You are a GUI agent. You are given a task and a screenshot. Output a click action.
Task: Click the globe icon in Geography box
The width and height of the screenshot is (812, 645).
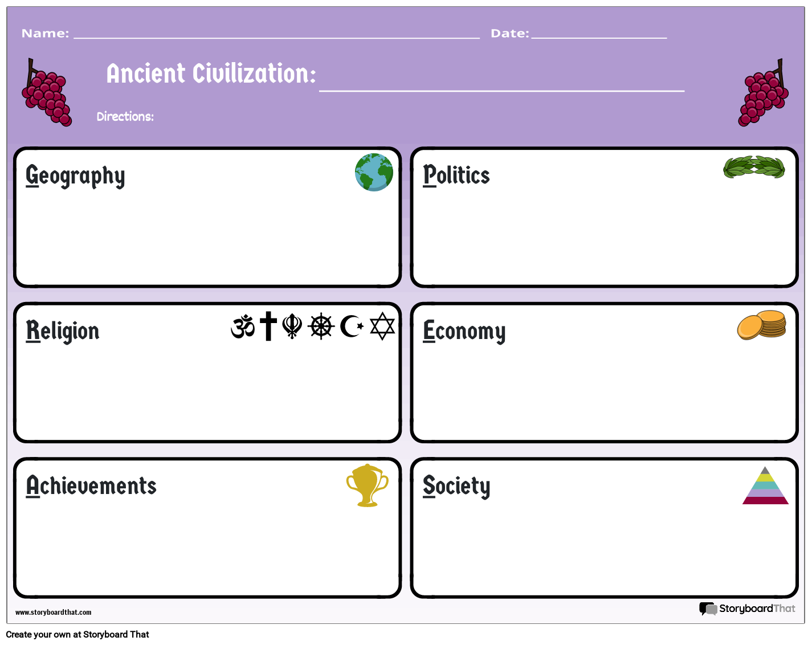coord(374,172)
